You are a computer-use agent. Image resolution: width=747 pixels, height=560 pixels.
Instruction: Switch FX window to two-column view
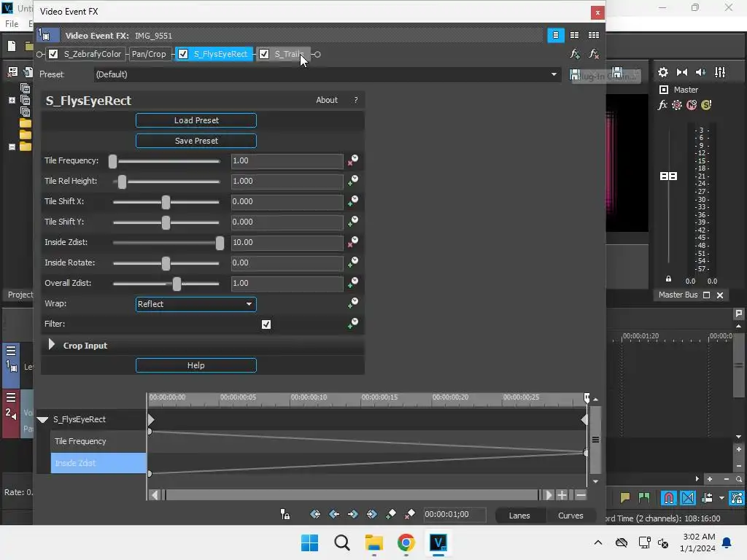click(x=575, y=35)
